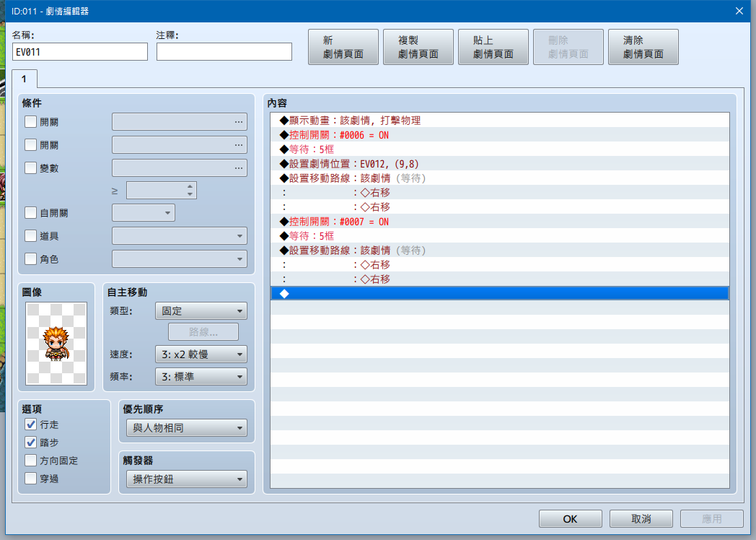Open the 類型 dropdown showing 固定

coord(201,311)
